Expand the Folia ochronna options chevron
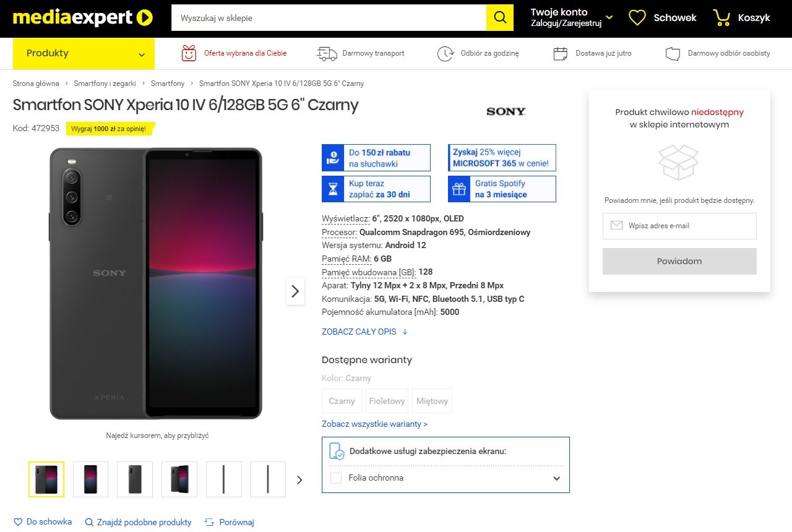The image size is (792, 532). pos(556,478)
